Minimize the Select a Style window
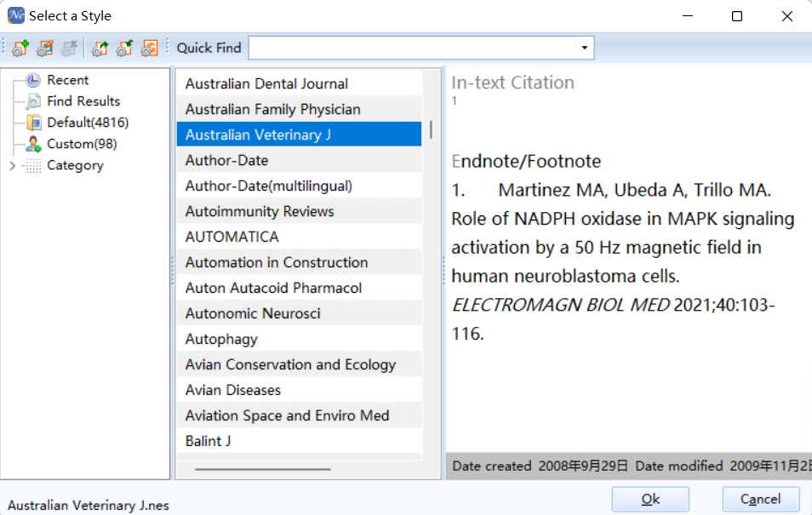812x515 pixels. pyautogui.click(x=688, y=16)
